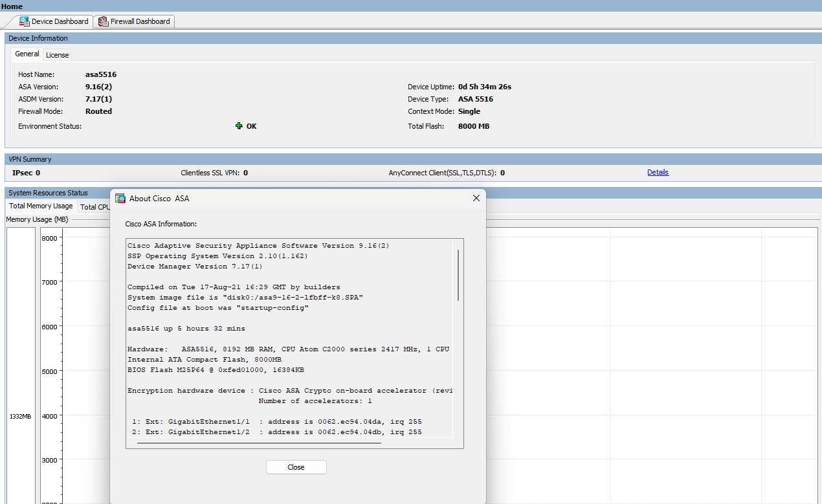The image size is (822, 504).
Task: Click the 1332MB memory usage label
Action: coord(20,417)
